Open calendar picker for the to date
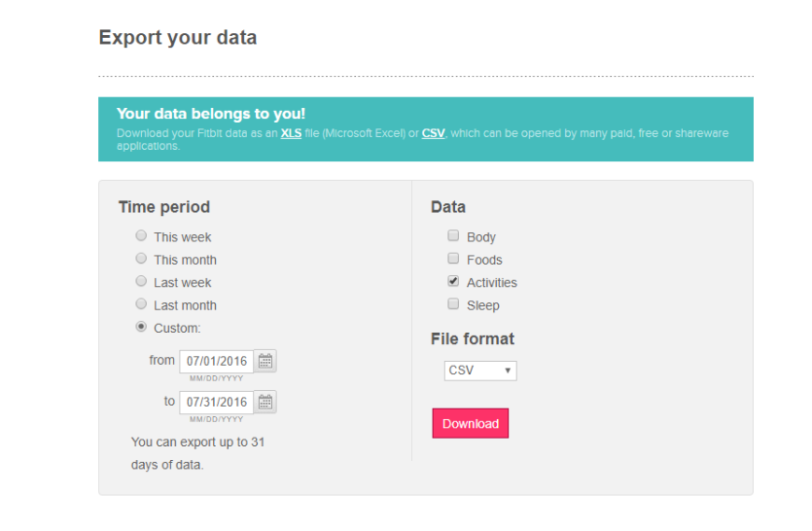 (266, 402)
